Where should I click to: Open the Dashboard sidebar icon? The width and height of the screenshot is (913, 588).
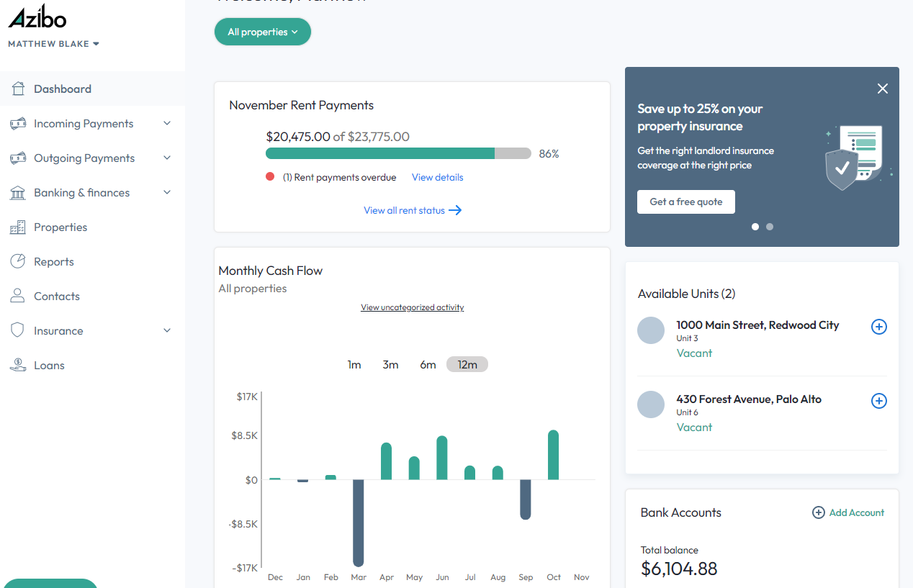[x=19, y=89]
